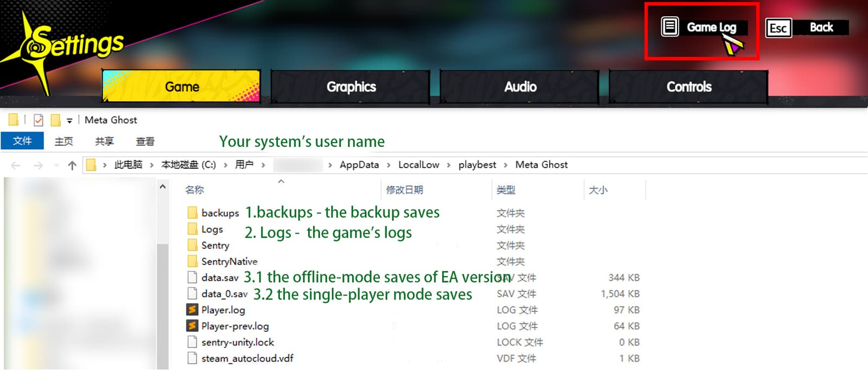Select the data_0.sav file icon
Image resolution: width=868 pixels, height=371 pixels.
coord(192,293)
